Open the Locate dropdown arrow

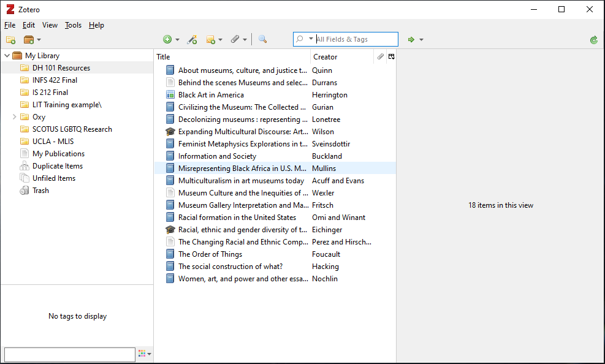click(x=421, y=40)
